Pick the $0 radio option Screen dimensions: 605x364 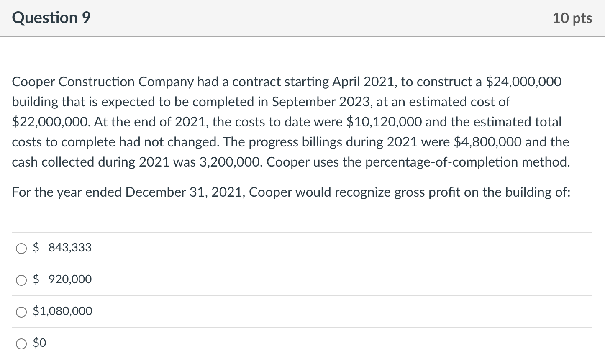pyautogui.click(x=21, y=344)
